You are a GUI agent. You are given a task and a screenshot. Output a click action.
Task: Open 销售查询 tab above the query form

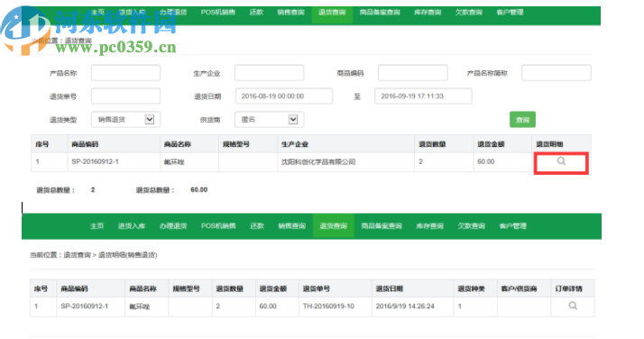[x=290, y=12]
